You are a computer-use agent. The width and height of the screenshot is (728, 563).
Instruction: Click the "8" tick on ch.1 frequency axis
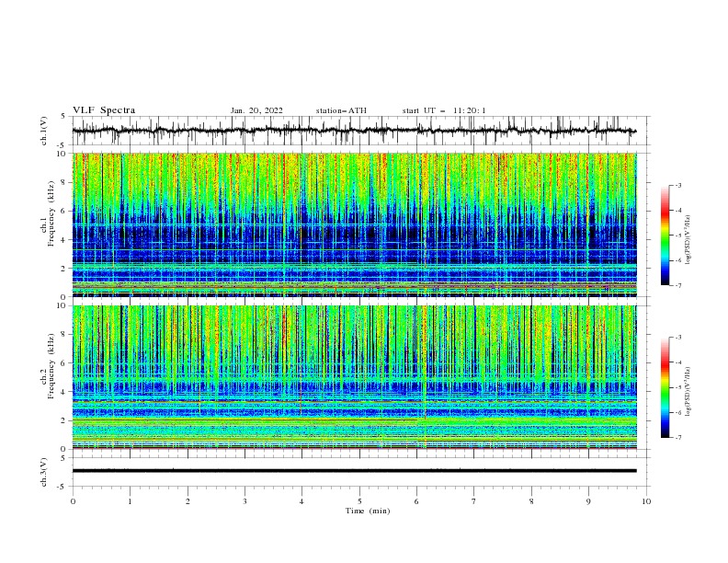pos(64,182)
